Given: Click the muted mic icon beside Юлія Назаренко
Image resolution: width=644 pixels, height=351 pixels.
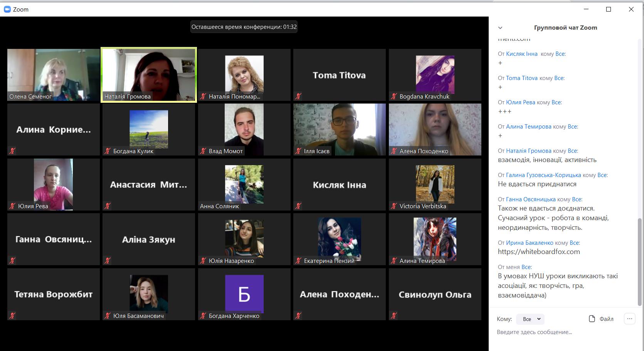Looking at the screenshot, I should (203, 261).
